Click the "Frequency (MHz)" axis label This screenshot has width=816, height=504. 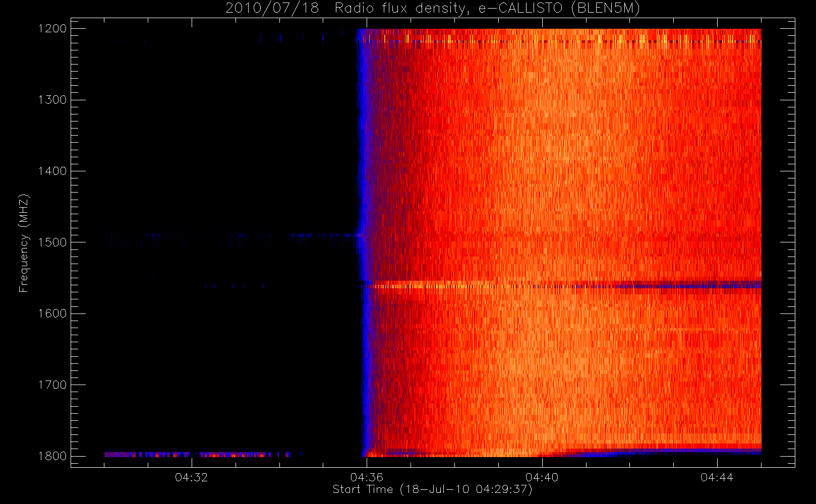tap(24, 243)
